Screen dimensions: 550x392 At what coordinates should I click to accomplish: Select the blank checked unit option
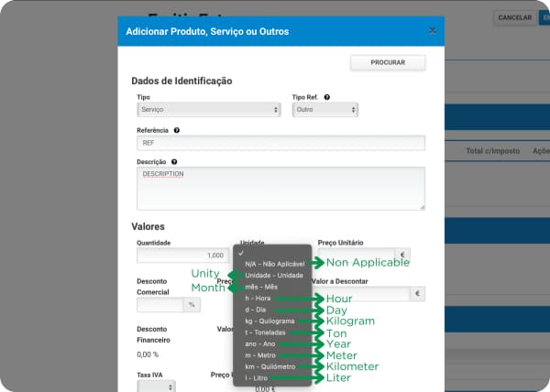[272, 253]
